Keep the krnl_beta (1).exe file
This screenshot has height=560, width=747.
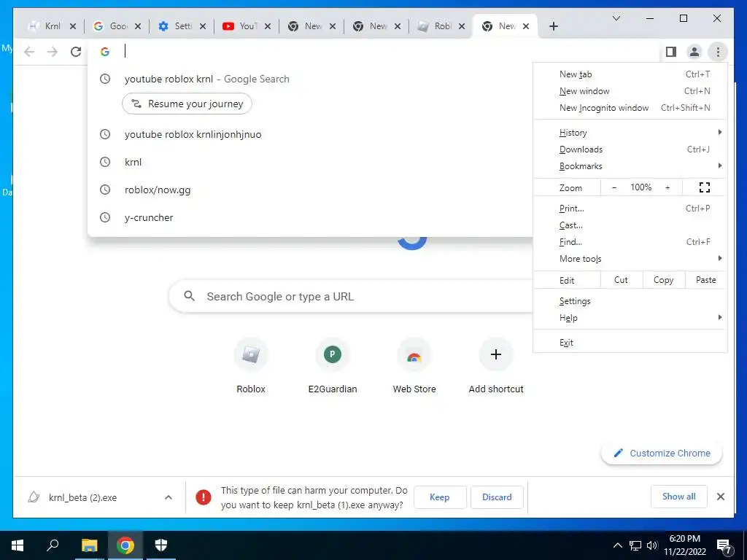pyautogui.click(x=439, y=497)
